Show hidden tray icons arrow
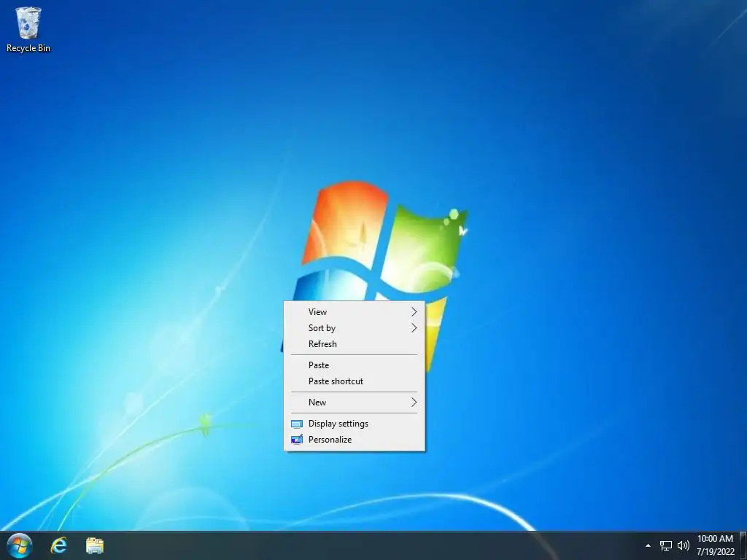747x560 pixels. pos(648,545)
